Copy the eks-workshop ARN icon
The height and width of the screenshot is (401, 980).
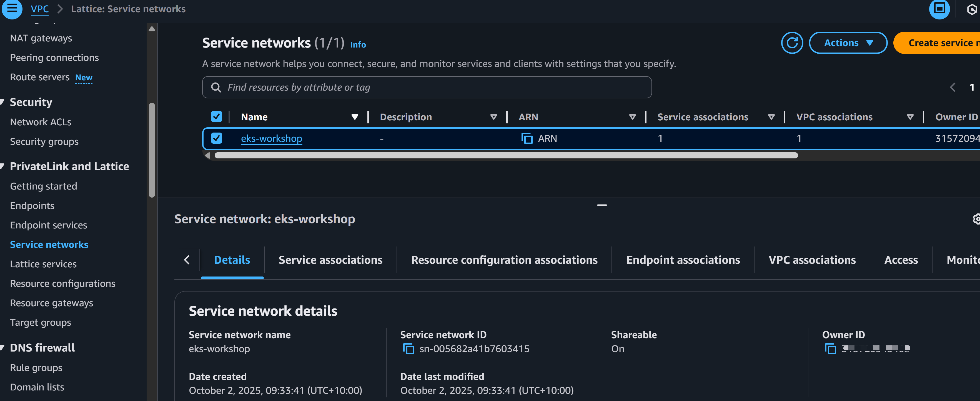point(527,138)
